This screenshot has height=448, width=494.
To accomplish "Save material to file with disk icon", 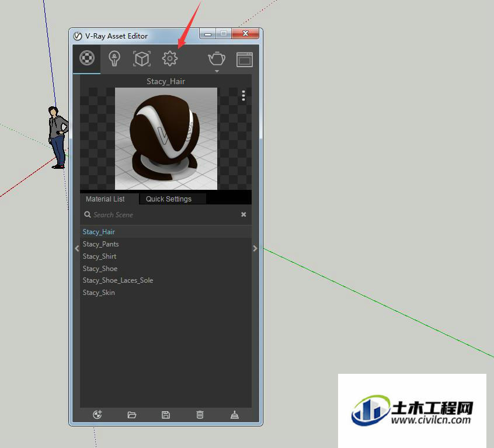I will (x=166, y=415).
